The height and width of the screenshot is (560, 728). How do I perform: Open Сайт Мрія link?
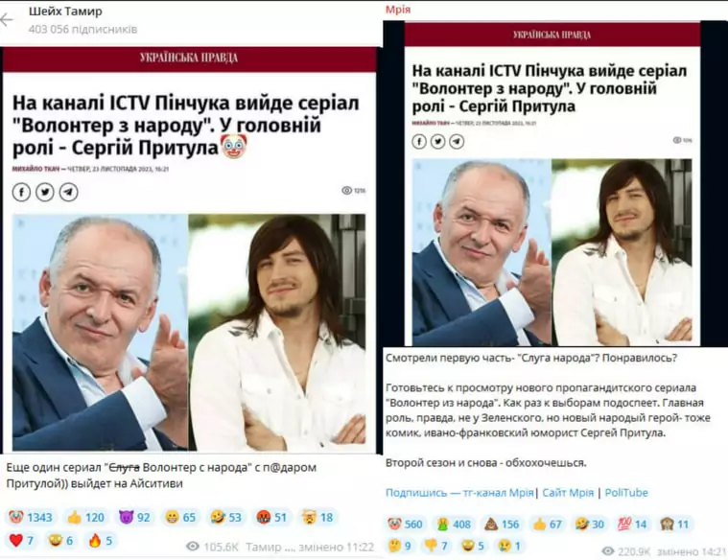click(568, 493)
